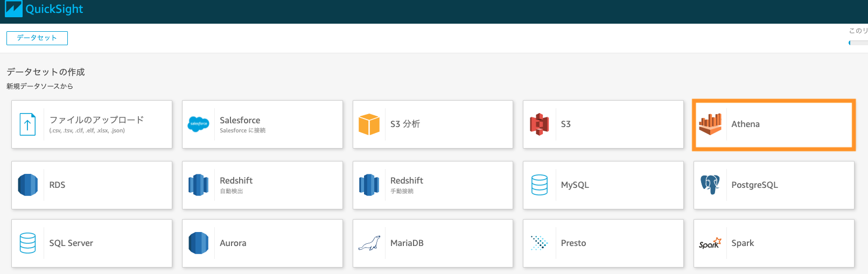Click the Aurora blue icon
Image resolution: width=868 pixels, height=274 pixels.
198,243
